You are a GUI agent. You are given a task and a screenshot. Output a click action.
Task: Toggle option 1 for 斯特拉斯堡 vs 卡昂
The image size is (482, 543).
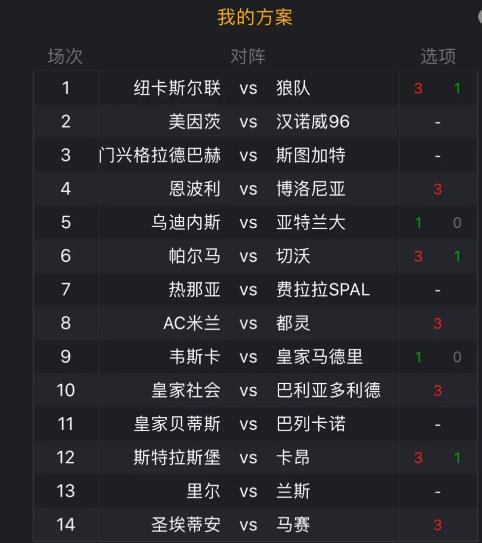(x=457, y=458)
